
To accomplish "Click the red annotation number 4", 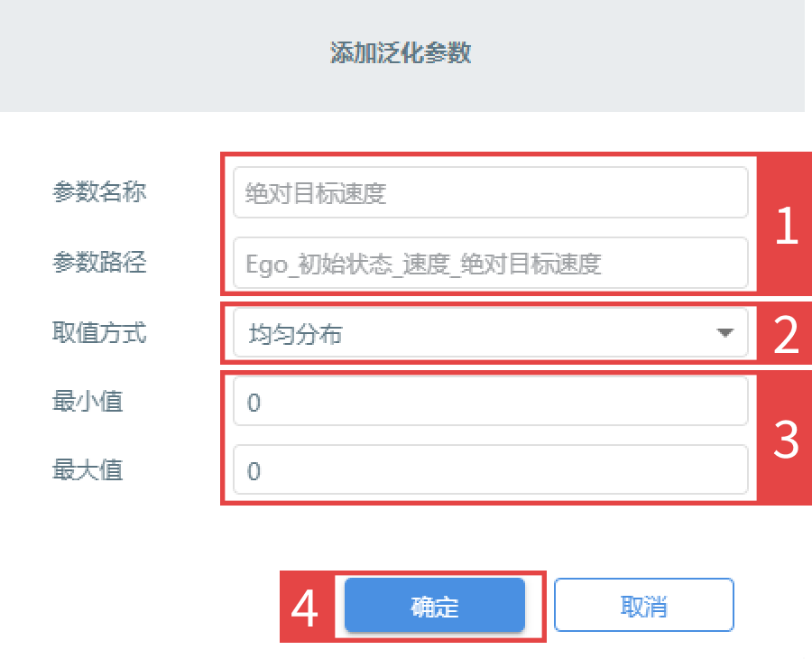I will coord(305,608).
